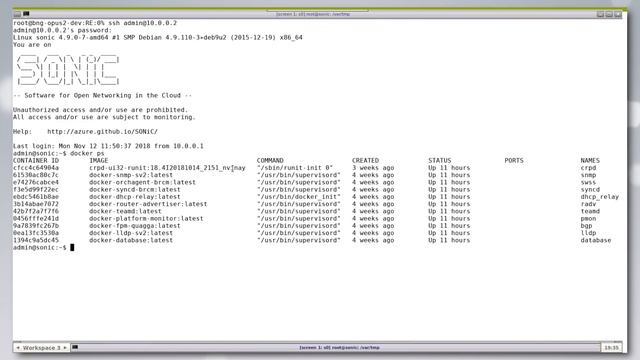Click the docker-router-advertiser:latest image
The width and height of the screenshot is (640, 360).
(x=148, y=204)
